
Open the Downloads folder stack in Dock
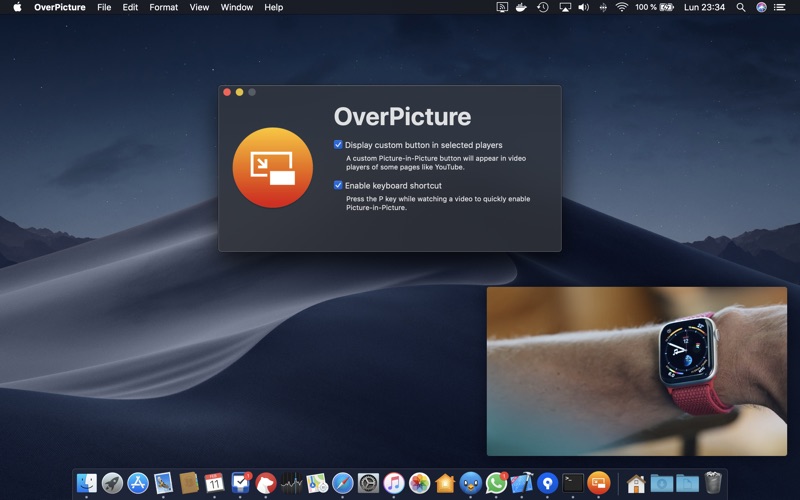click(662, 483)
